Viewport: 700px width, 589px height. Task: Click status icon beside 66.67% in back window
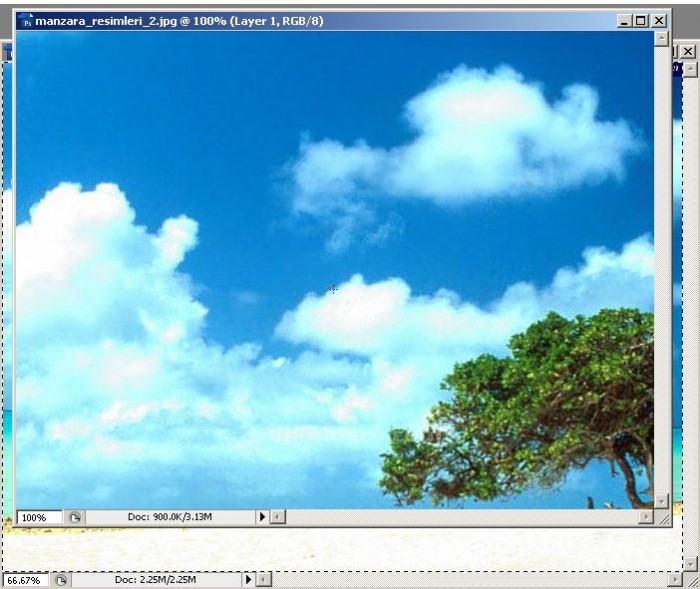tap(61, 580)
